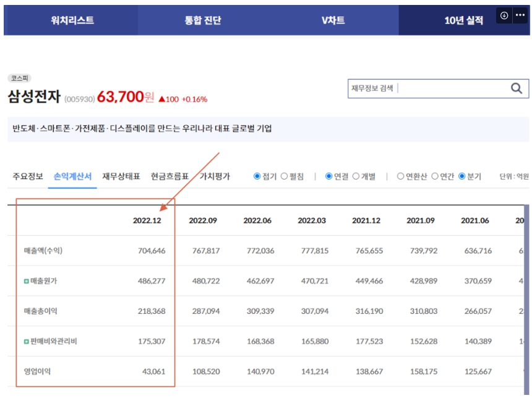Click operating profit value 158,175
Screen dimensions: 532x398
424,371
